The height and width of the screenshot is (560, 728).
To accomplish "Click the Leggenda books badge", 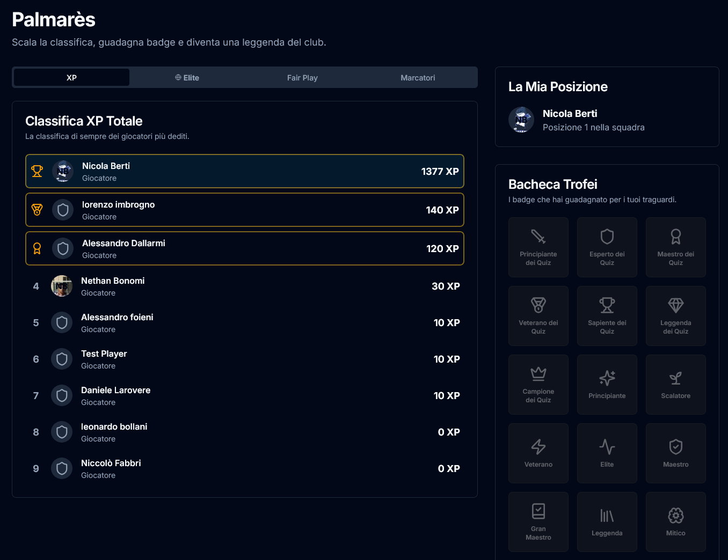I will pos(607,521).
